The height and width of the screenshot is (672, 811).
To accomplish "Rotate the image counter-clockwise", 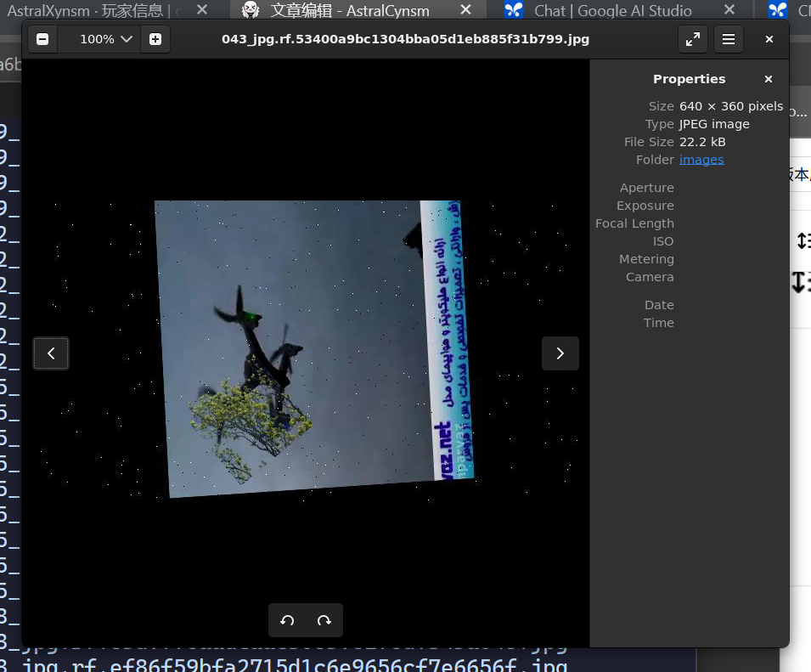I will tap(287, 621).
